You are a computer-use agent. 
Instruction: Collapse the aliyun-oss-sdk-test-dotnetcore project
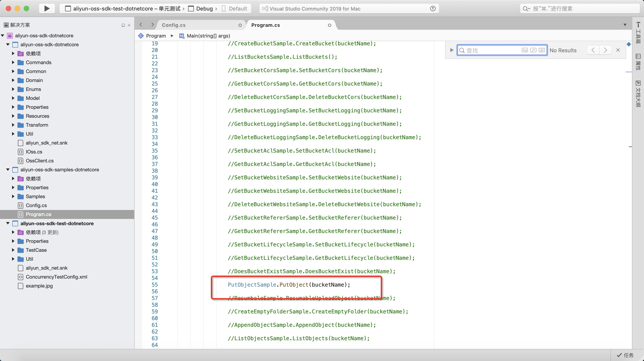(x=8, y=223)
